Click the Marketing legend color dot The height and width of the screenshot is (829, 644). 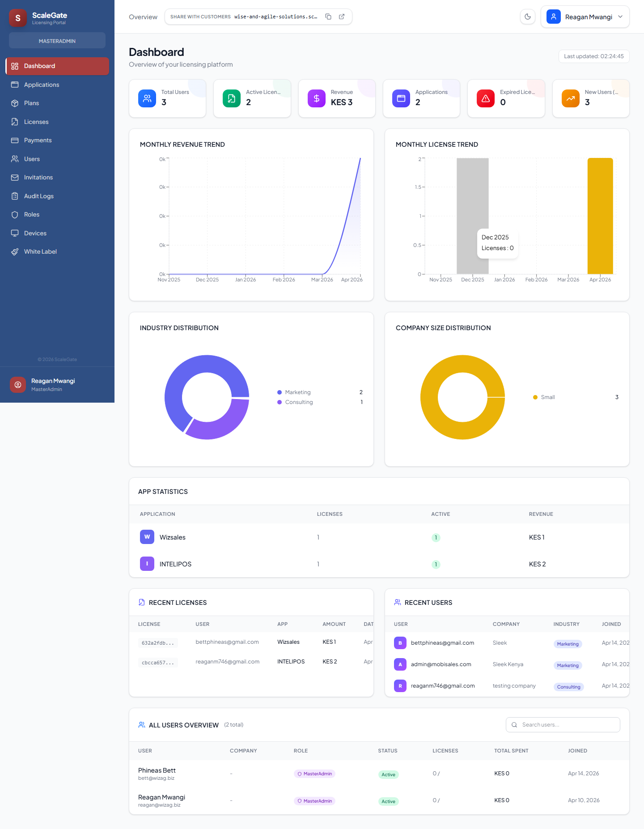click(280, 392)
